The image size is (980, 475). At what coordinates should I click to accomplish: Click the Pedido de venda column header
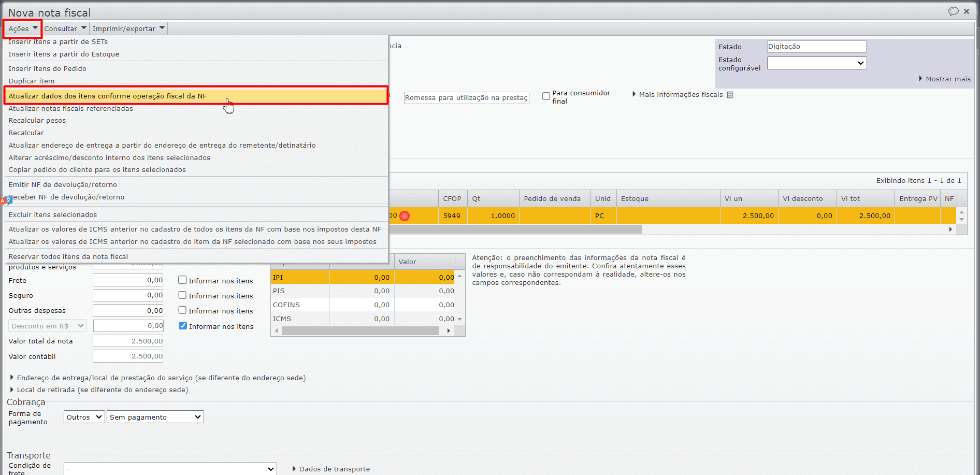(x=555, y=198)
